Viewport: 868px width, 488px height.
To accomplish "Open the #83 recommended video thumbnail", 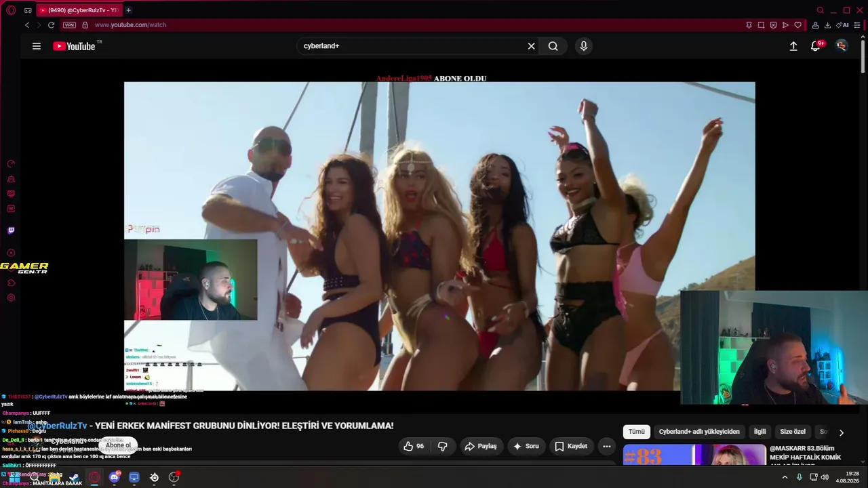I will (694, 455).
